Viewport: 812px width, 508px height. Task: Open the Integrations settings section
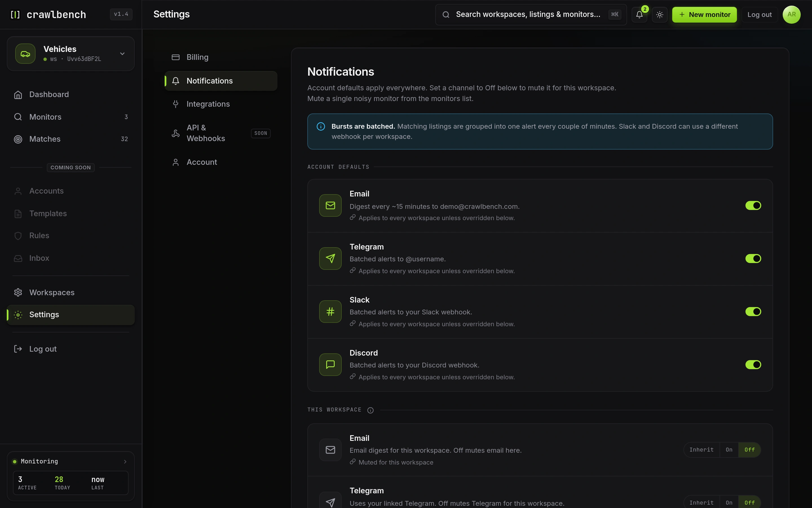pyautogui.click(x=221, y=104)
